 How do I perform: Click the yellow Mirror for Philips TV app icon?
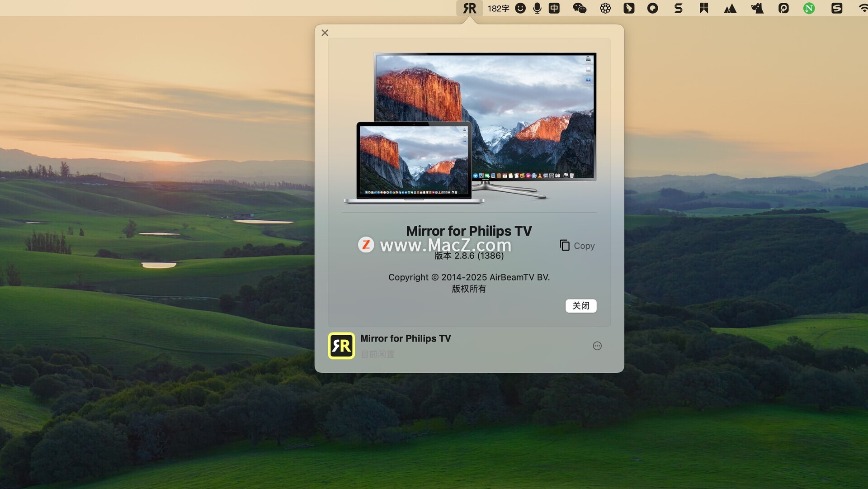click(341, 346)
